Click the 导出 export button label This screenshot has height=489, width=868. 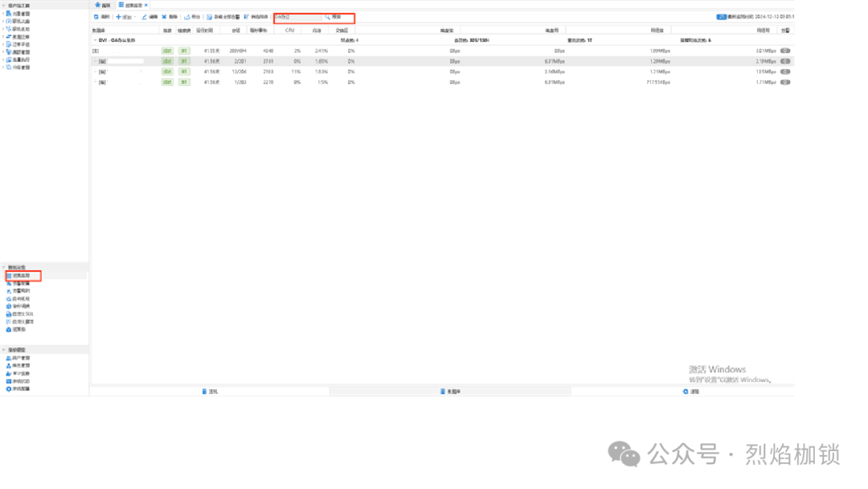click(x=195, y=17)
